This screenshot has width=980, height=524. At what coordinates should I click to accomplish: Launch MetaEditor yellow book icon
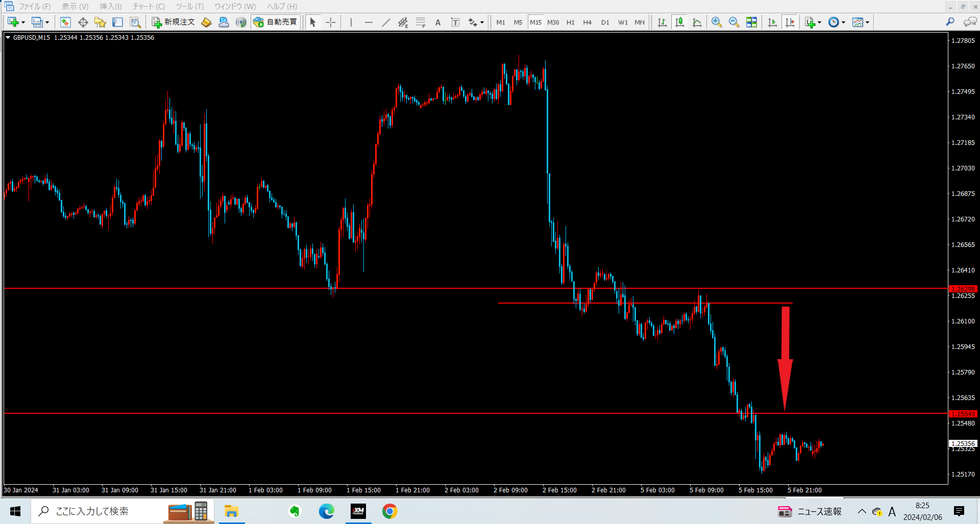(x=206, y=22)
